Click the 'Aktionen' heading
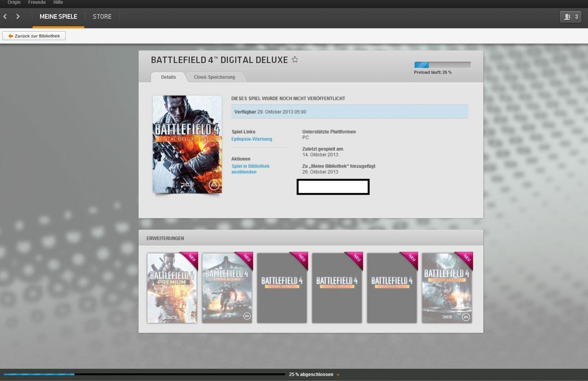 (x=241, y=159)
